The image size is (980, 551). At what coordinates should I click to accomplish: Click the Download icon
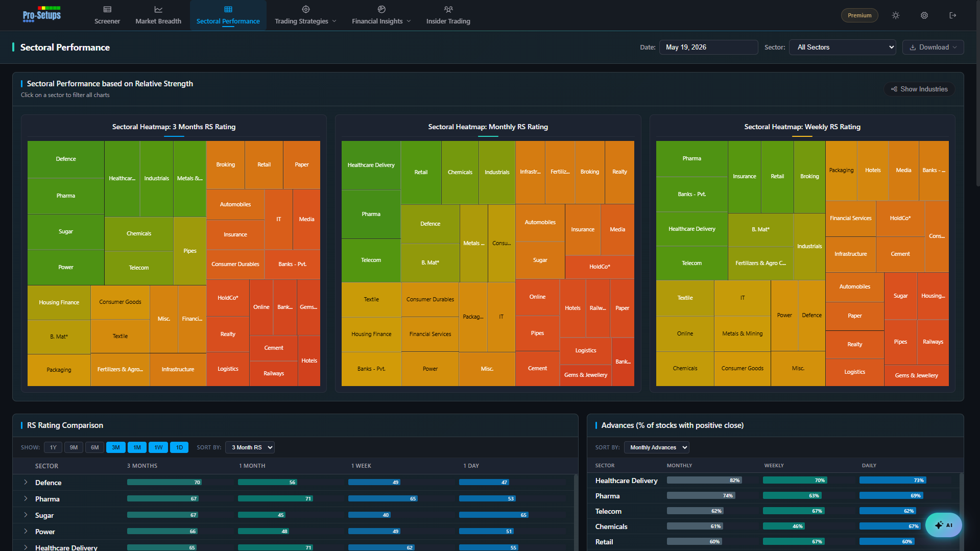point(913,47)
